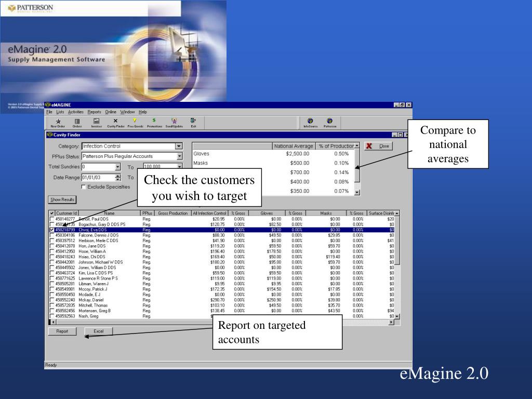532x399 pixels.
Task: Click the customer table scroll-left arrow
Action: pos(54,322)
